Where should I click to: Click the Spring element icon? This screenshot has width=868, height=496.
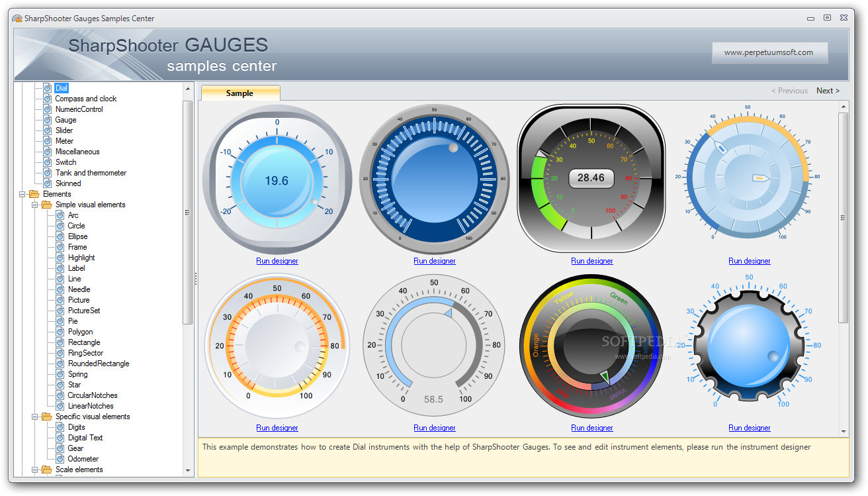(60, 374)
